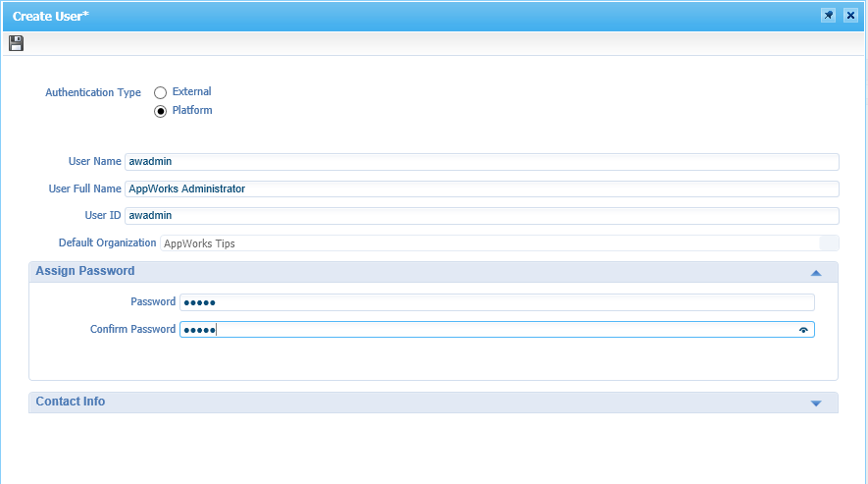Click the Confirm Password label
Image resolution: width=868 pixels, height=484 pixels.
[132, 329]
